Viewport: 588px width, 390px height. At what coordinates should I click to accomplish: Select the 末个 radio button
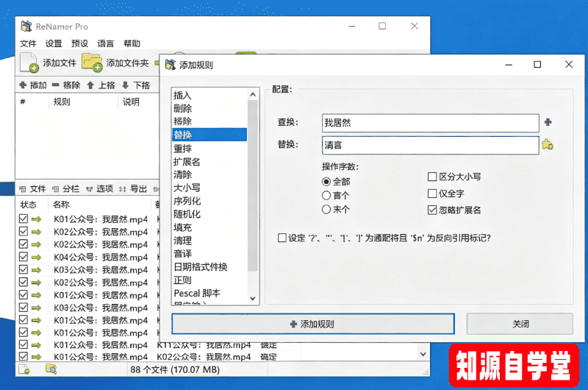326,210
